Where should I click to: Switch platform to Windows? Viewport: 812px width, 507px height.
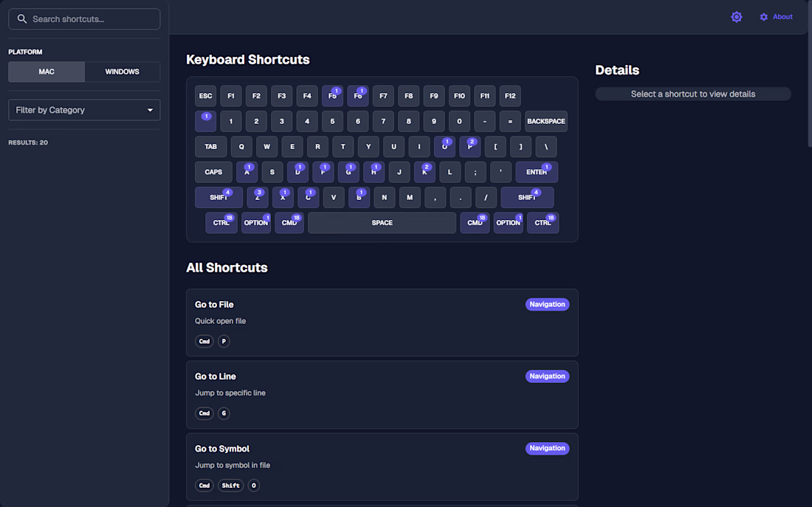tap(123, 72)
